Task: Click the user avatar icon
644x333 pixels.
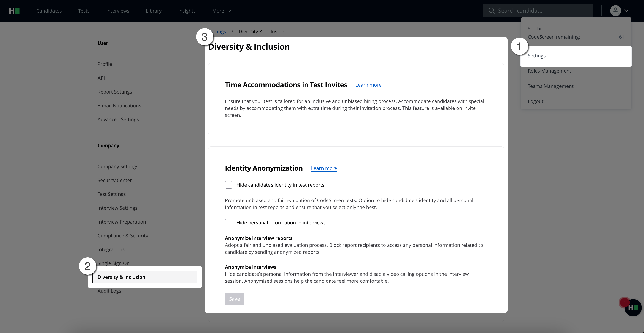Action: point(615,11)
